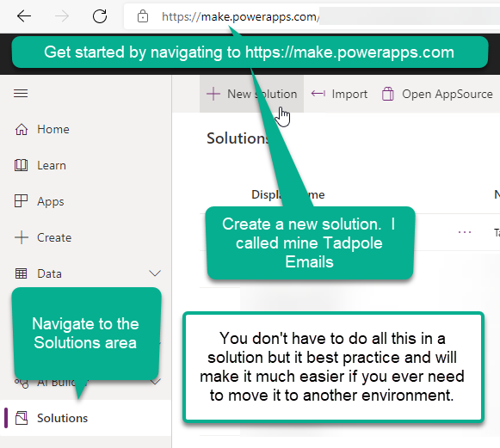Click the grayed-out browser forward arrow
Image resolution: width=500 pixels, height=448 pixels.
click(62, 16)
